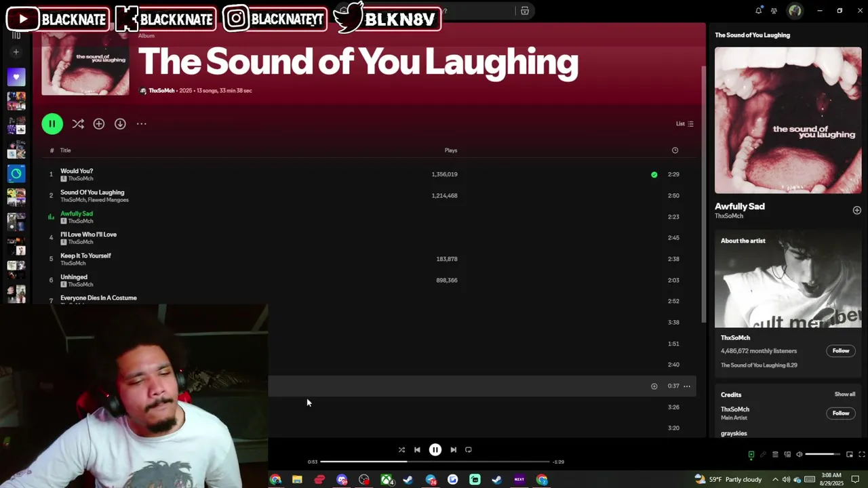Toggle shuffle in the bottom player bar
This screenshot has height=488, width=868.
pos(401,450)
